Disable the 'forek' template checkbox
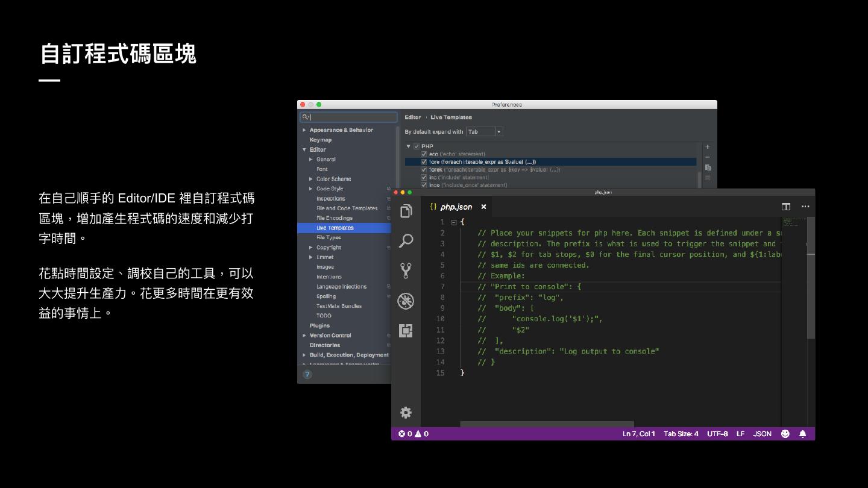 [x=424, y=170]
